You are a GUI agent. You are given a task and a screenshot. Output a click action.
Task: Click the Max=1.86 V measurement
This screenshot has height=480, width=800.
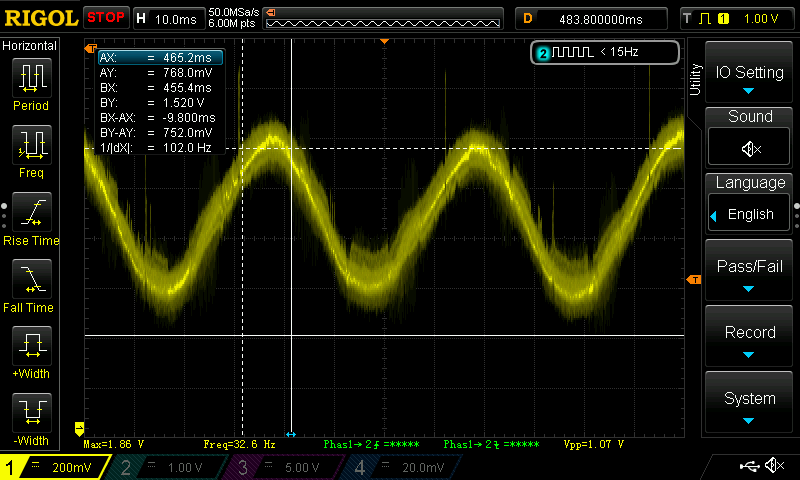click(x=114, y=444)
